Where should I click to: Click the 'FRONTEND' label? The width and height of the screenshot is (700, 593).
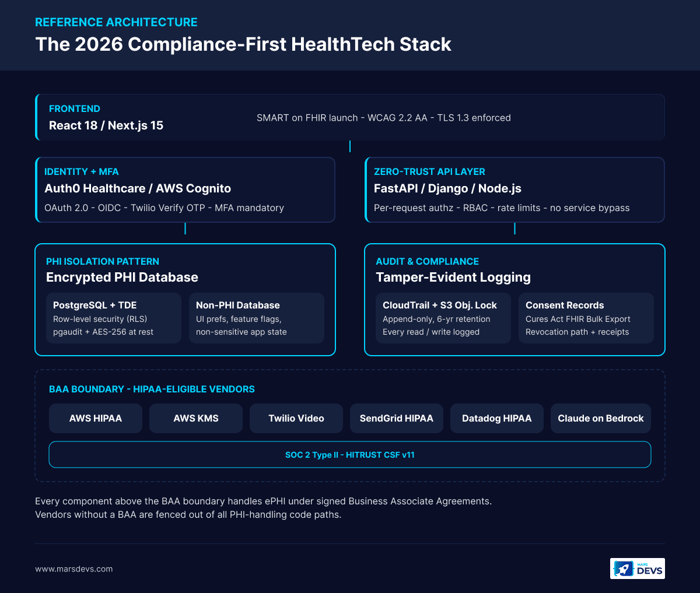click(x=75, y=108)
